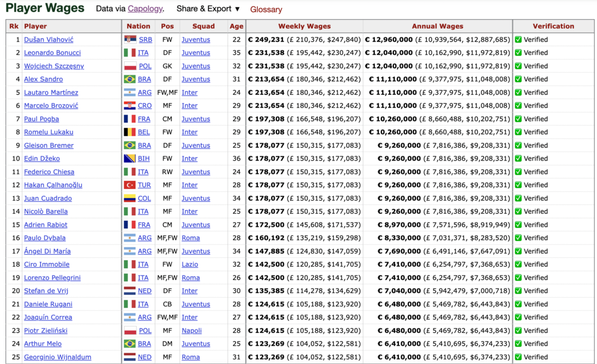The width and height of the screenshot is (597, 364).
Task: Click the Turkey flag beside Hakan Çalhanoğlu
Action: tap(130, 185)
